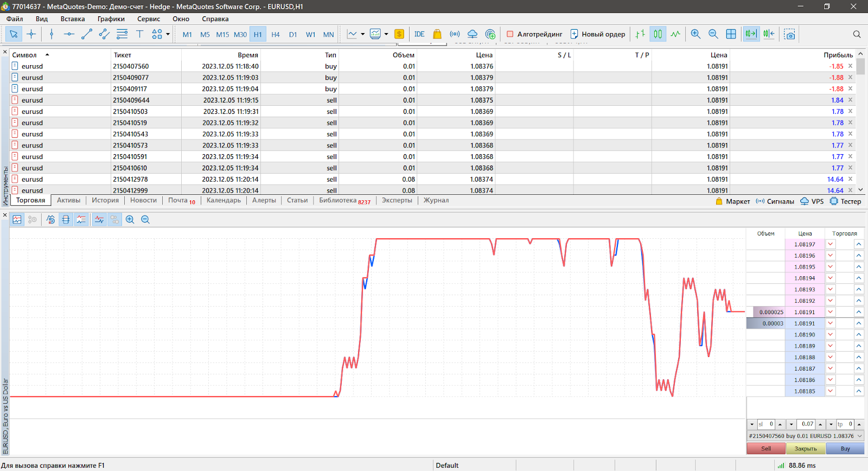Take a chart screenshot with camera icon

coord(790,34)
